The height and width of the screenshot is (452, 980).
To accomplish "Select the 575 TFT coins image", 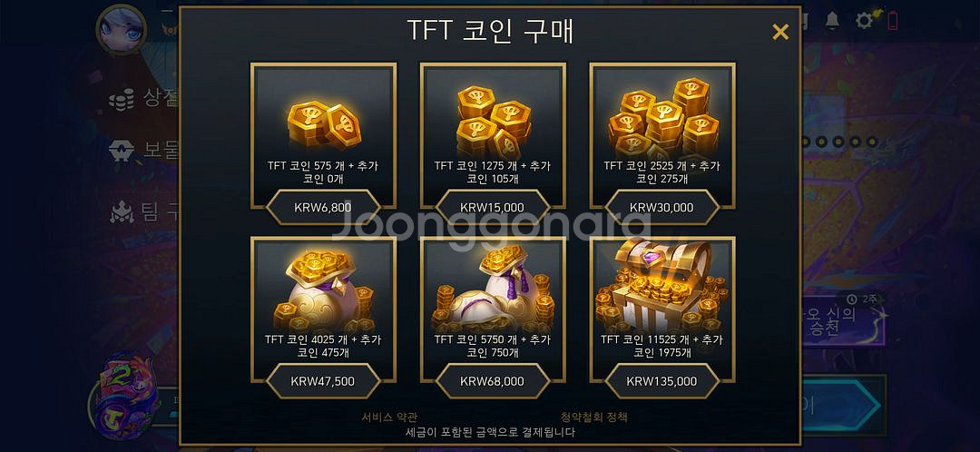I will [x=324, y=124].
